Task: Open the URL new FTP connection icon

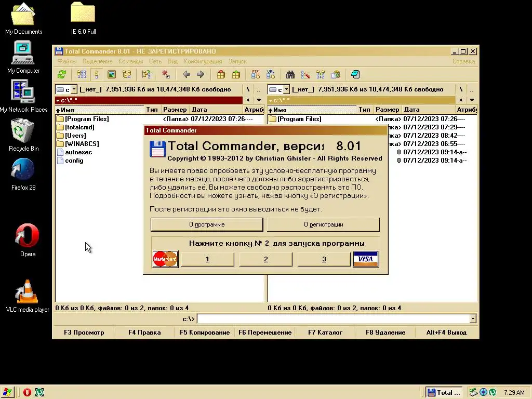Action: pyautogui.click(x=271, y=74)
